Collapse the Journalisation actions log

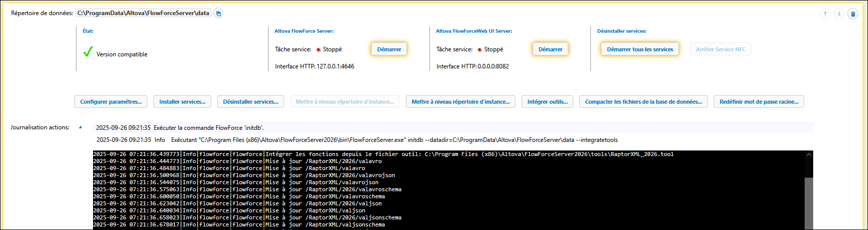[x=80, y=127]
